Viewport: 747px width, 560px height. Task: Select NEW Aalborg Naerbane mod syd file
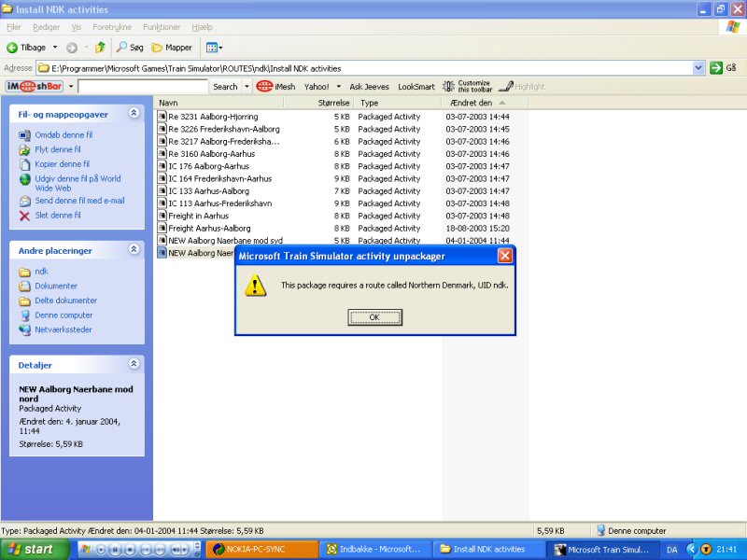tap(225, 241)
